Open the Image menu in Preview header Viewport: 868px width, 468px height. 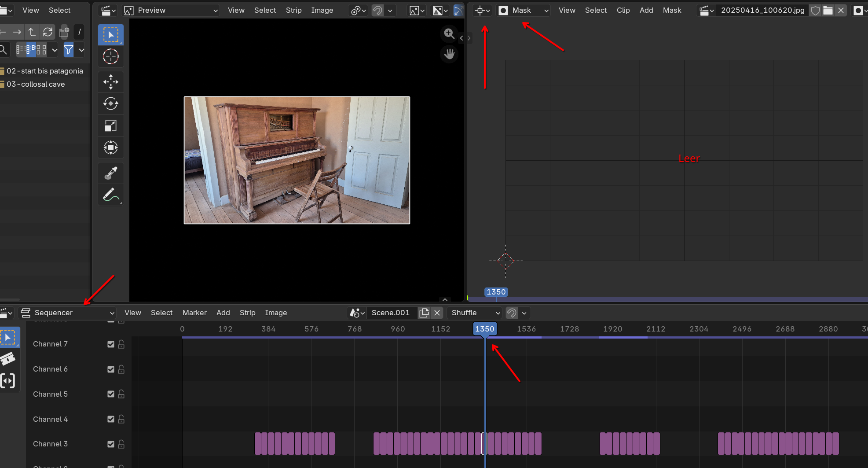322,10
